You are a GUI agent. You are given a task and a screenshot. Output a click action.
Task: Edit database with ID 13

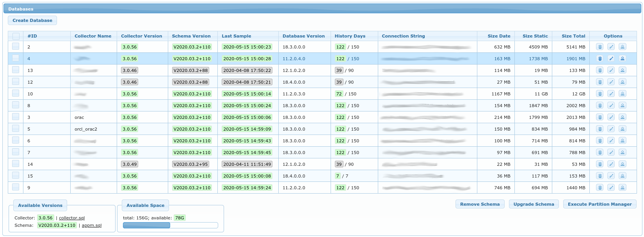(x=611, y=70)
